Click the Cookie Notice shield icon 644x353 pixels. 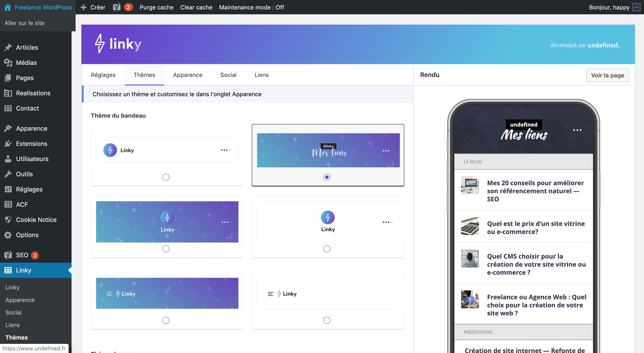pos(8,220)
